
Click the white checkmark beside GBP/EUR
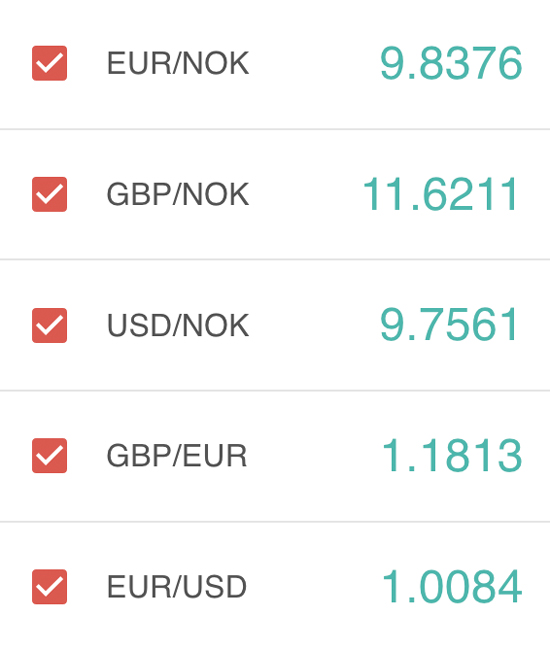click(49, 456)
